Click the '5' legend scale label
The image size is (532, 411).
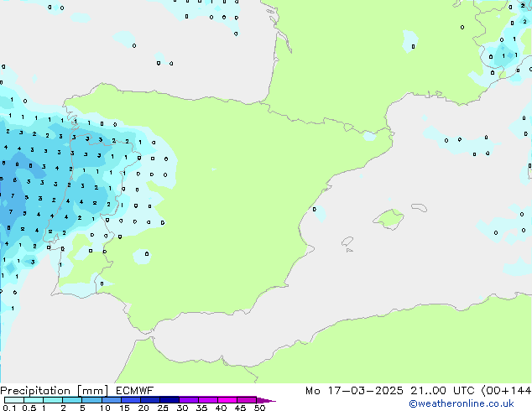pyautogui.click(x=82, y=408)
